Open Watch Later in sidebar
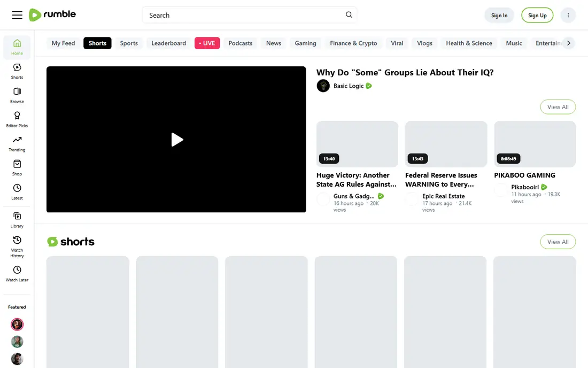Image resolution: width=588 pixels, height=368 pixels. click(x=17, y=274)
